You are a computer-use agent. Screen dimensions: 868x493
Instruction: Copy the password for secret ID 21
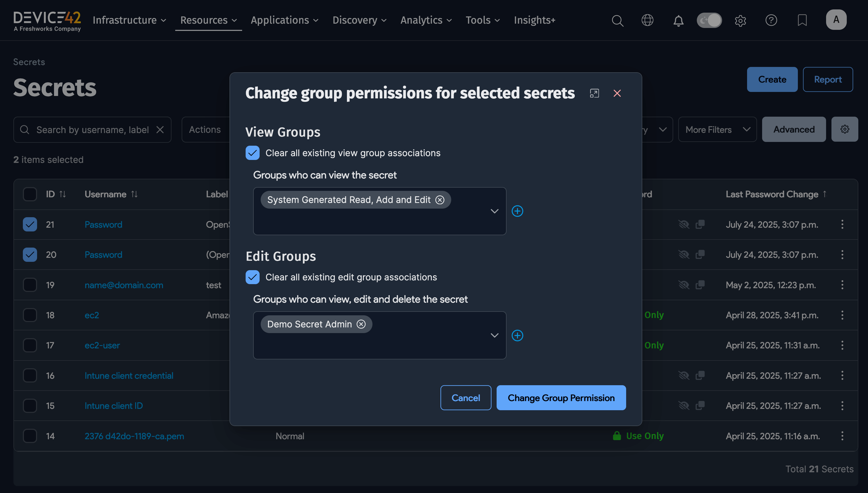click(x=700, y=224)
